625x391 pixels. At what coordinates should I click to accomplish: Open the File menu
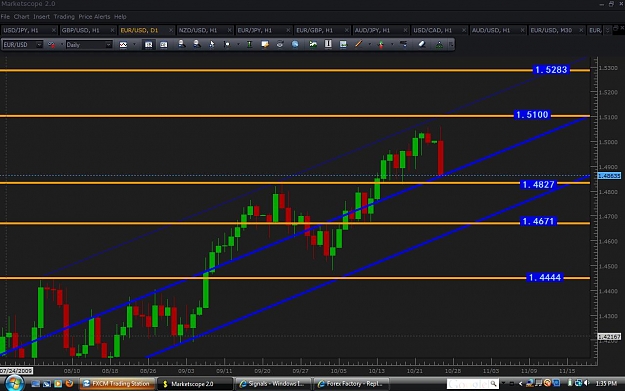[5, 17]
